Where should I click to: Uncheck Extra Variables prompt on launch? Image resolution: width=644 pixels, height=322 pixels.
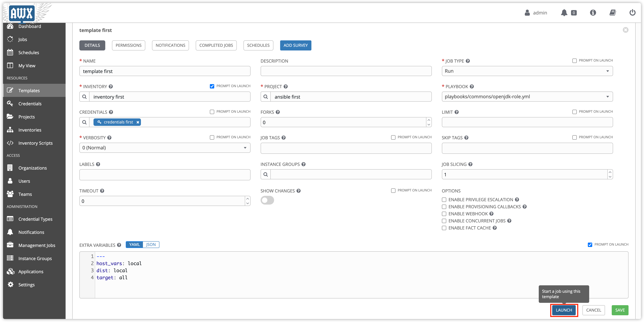[x=590, y=244]
